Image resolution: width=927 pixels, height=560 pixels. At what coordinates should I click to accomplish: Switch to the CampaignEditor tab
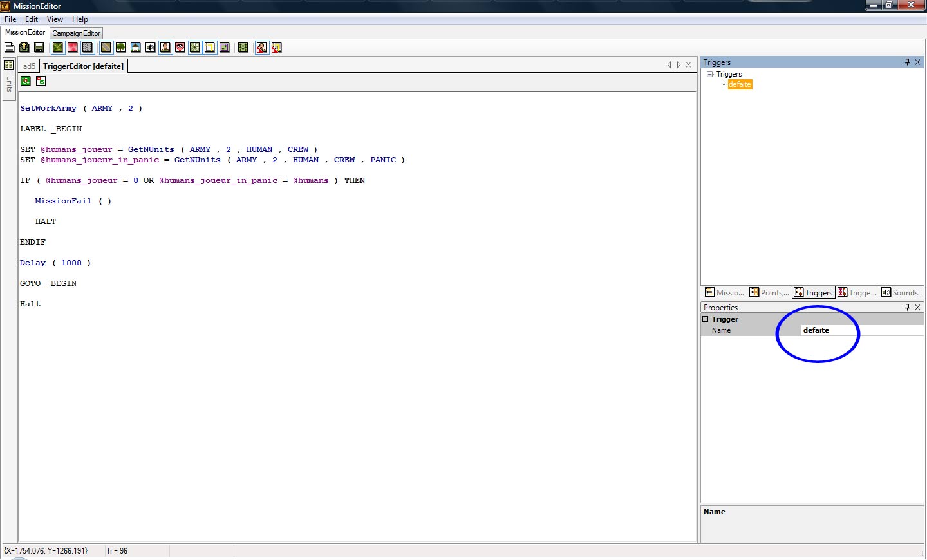pyautogui.click(x=76, y=33)
